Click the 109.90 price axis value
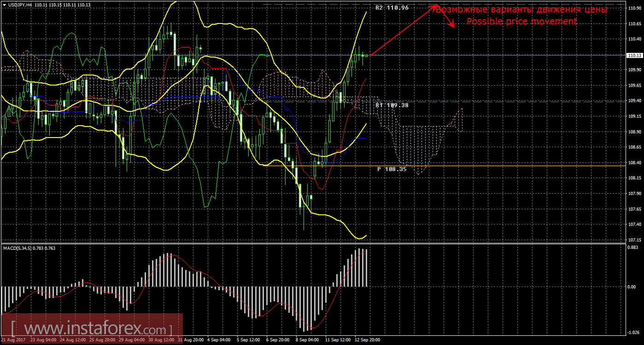Image resolution: width=644 pixels, height=345 pixels. click(635, 70)
